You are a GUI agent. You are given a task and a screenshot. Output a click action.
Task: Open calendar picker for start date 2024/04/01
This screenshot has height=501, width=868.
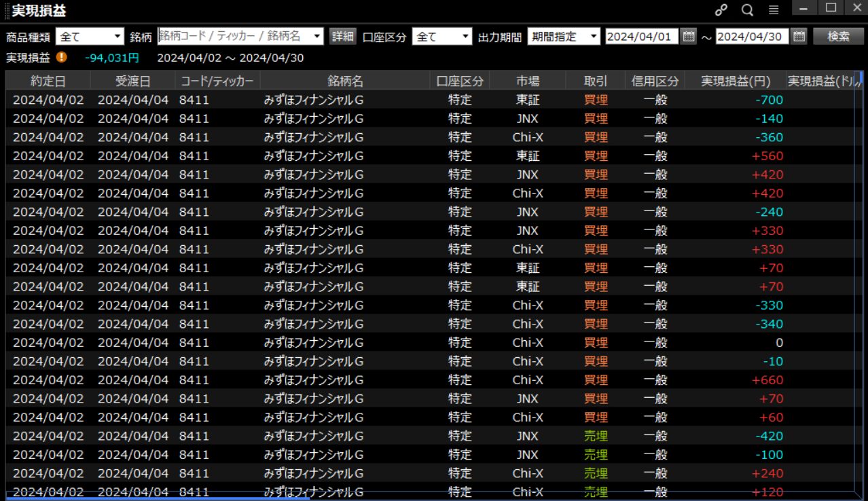[689, 37]
